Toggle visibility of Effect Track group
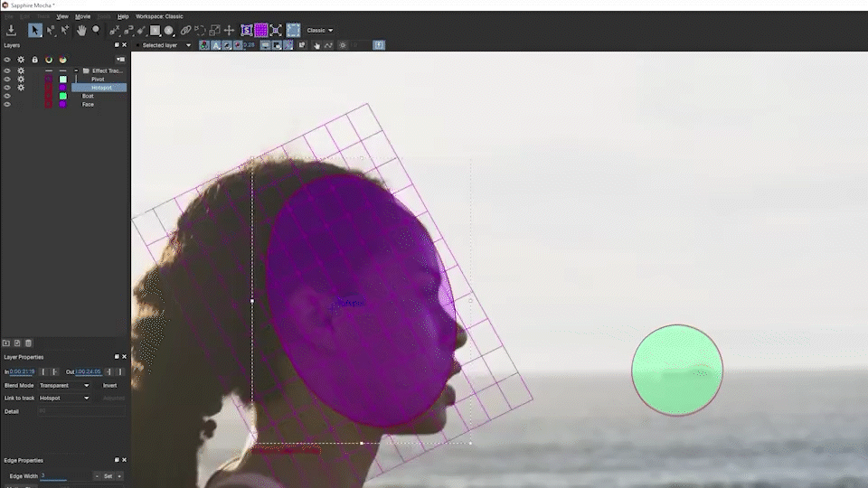868x488 pixels. 7,70
